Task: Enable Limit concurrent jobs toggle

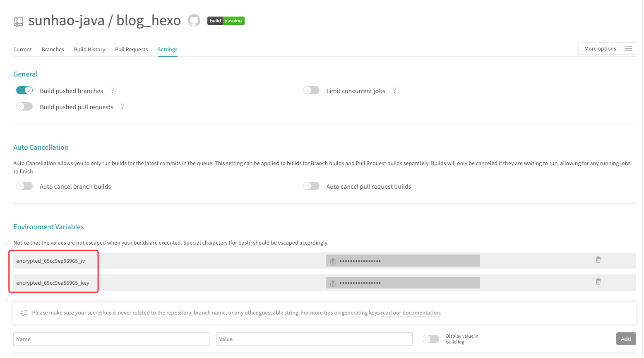Action: (x=311, y=90)
